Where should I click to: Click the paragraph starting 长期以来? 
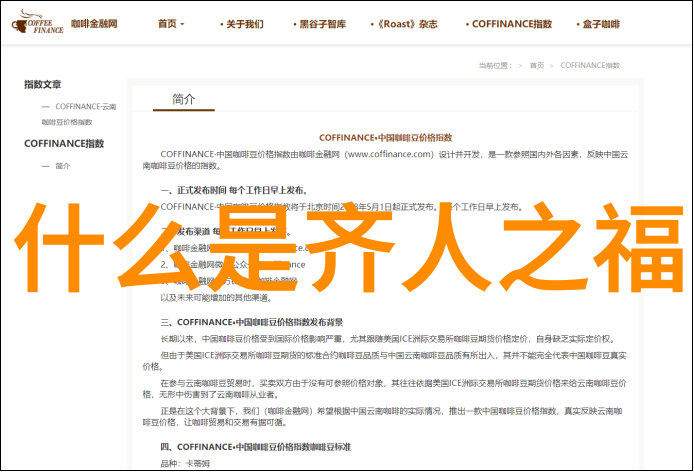(388, 339)
